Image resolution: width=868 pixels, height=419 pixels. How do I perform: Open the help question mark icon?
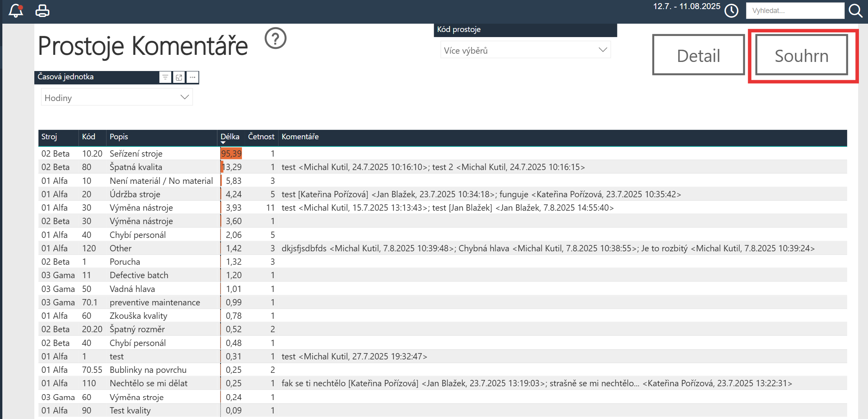pyautogui.click(x=275, y=38)
